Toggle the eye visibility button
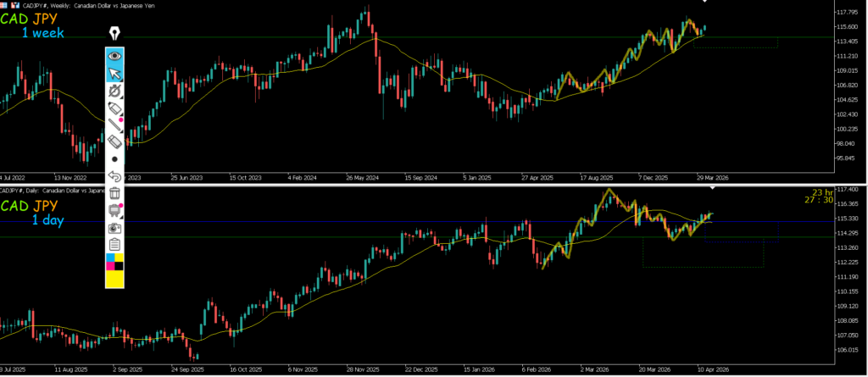This screenshot has width=868, height=377. pos(115,56)
